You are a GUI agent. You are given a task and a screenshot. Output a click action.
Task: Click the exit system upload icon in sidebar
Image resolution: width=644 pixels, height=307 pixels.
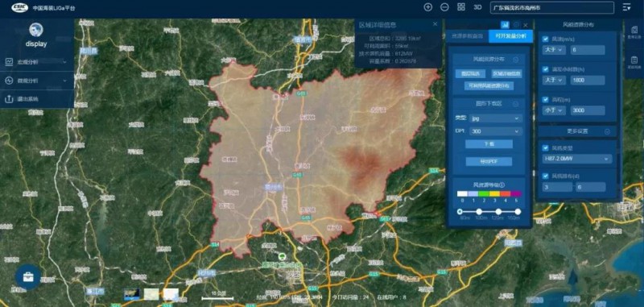tap(9, 99)
